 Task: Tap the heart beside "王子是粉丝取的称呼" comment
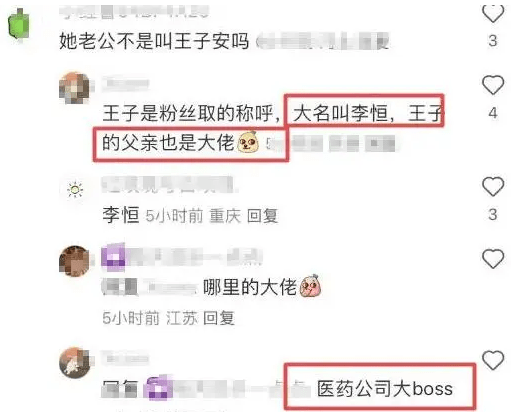[493, 85]
